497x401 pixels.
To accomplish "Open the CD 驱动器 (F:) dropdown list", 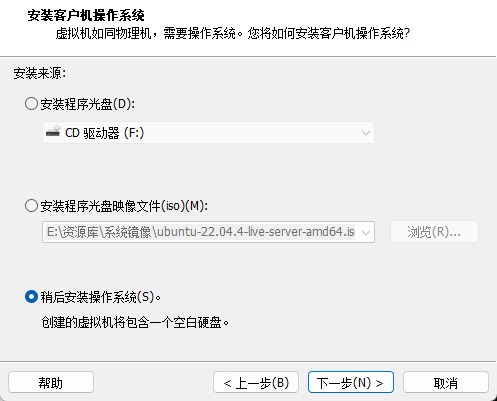I will (208, 133).
